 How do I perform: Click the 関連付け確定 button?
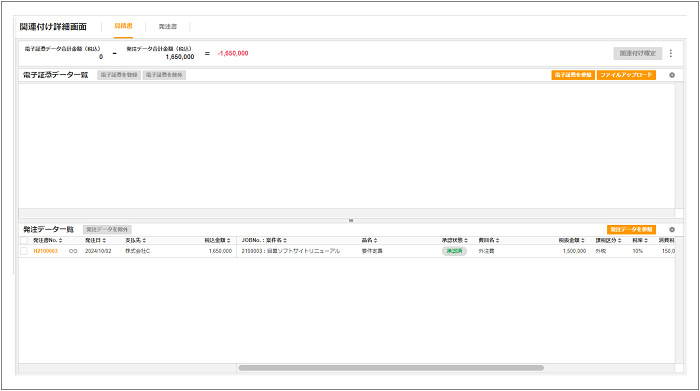638,53
